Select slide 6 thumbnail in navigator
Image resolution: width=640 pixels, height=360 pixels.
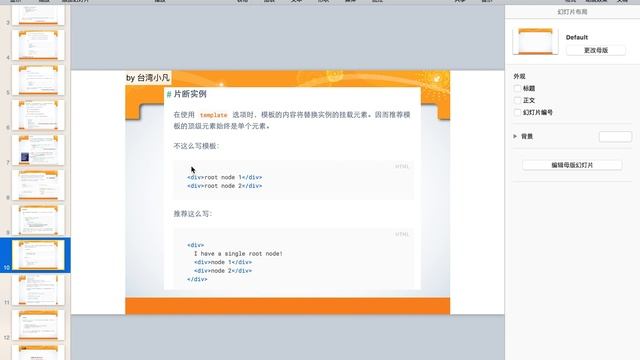38,115
